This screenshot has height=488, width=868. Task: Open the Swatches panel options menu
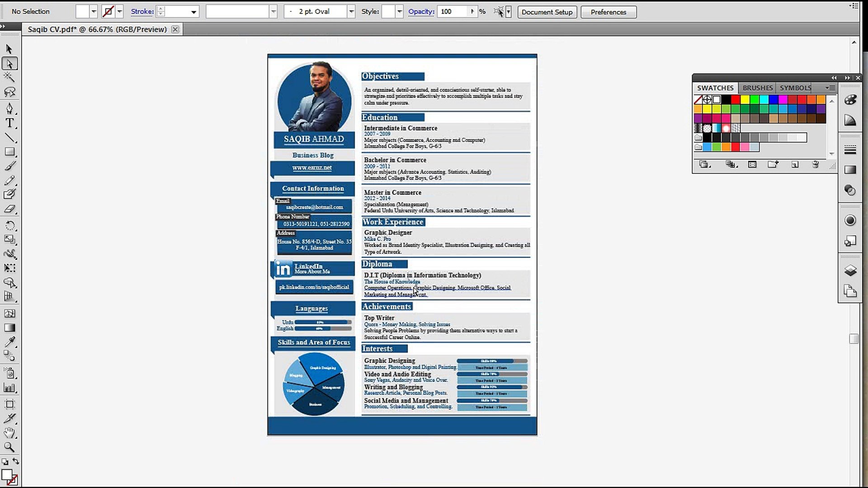(x=830, y=88)
